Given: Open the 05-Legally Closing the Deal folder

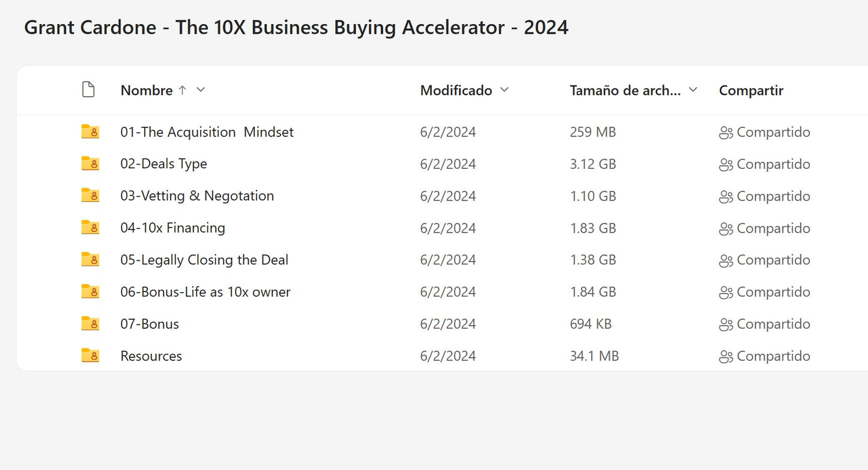Looking at the screenshot, I should click(204, 260).
